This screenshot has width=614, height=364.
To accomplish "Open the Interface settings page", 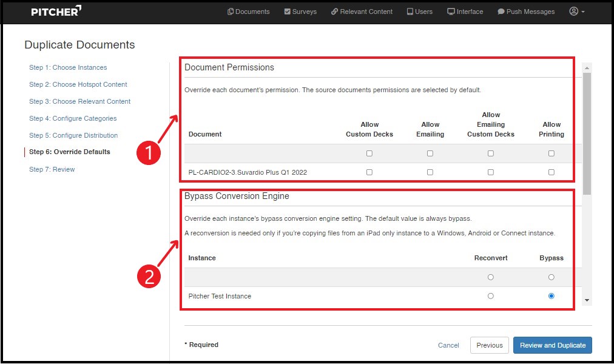I will pos(465,12).
